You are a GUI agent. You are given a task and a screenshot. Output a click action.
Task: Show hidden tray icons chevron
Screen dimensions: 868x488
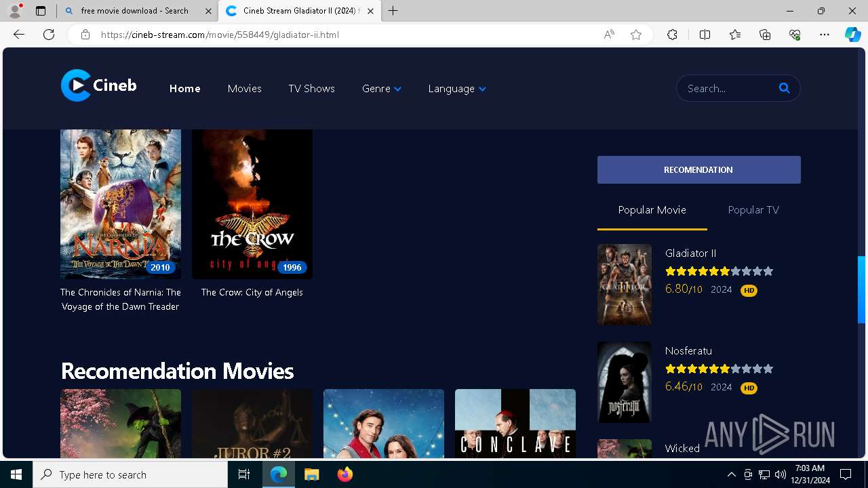[731, 474]
